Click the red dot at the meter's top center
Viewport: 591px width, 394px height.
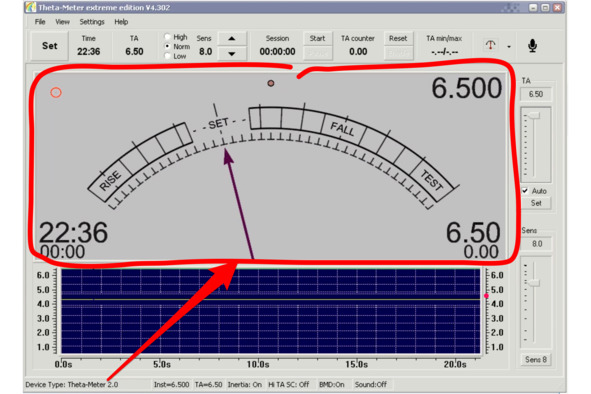pos(271,83)
